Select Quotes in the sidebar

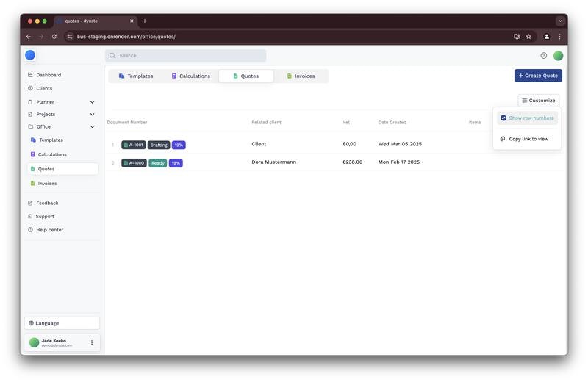pyautogui.click(x=62, y=169)
